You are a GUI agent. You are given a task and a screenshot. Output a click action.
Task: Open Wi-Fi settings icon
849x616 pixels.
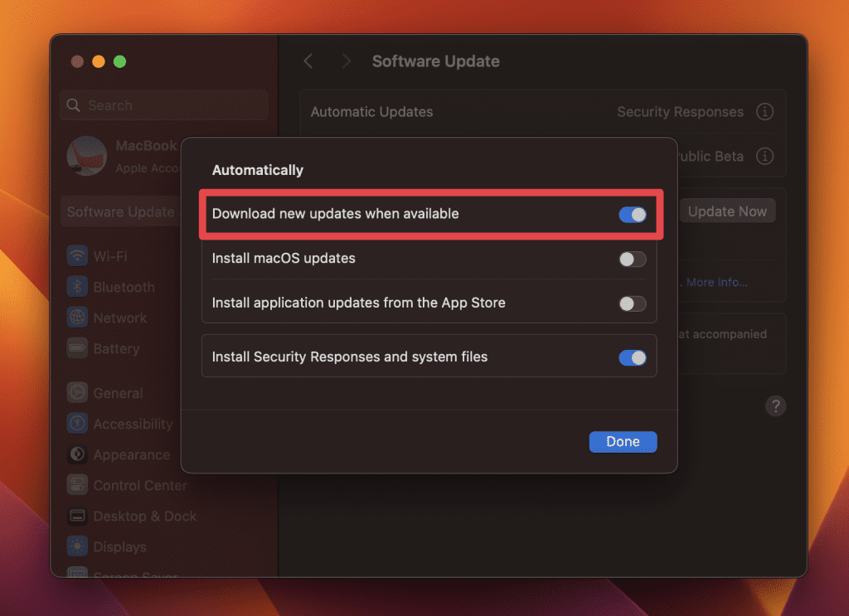pyautogui.click(x=77, y=255)
